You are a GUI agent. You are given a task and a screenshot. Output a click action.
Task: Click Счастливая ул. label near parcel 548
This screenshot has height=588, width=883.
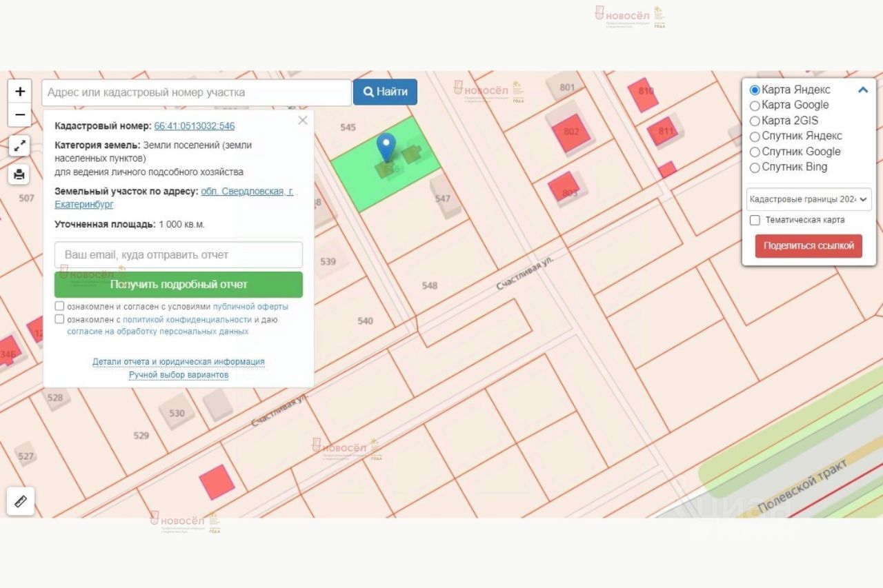coord(526,274)
